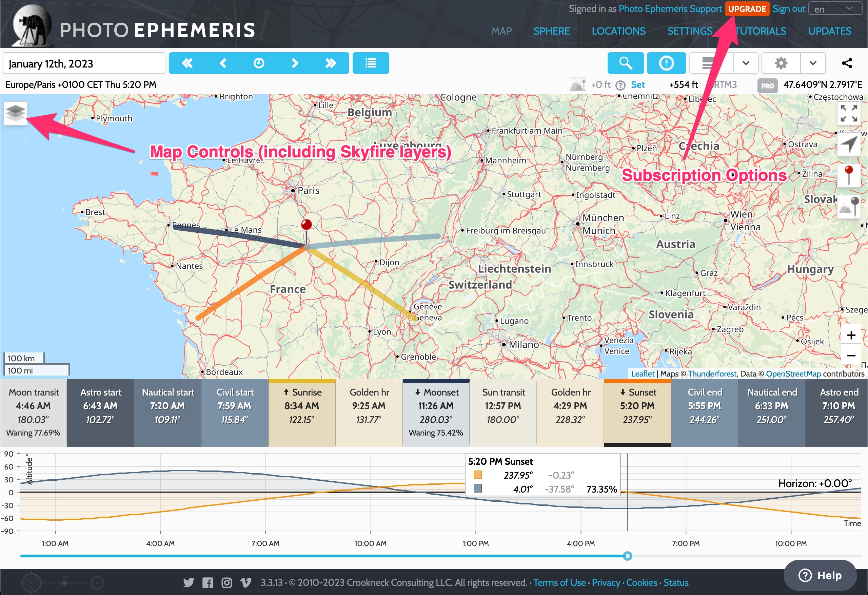
Task: Open the Twitter page
Action: [x=189, y=582]
